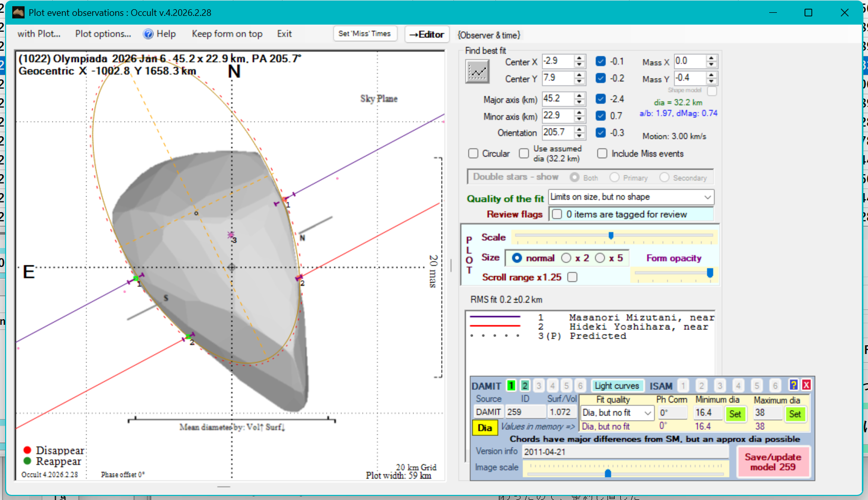
Task: Open shape model panel help icon
Action: point(793,385)
